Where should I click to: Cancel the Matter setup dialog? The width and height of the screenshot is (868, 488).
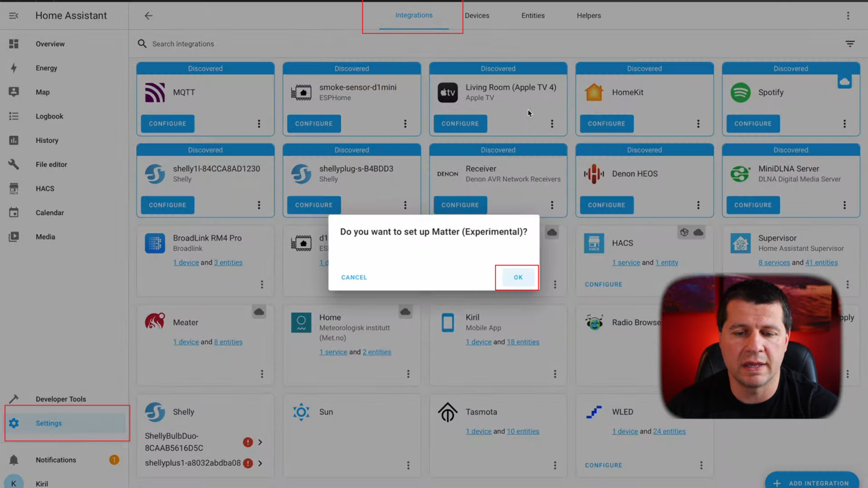point(354,277)
